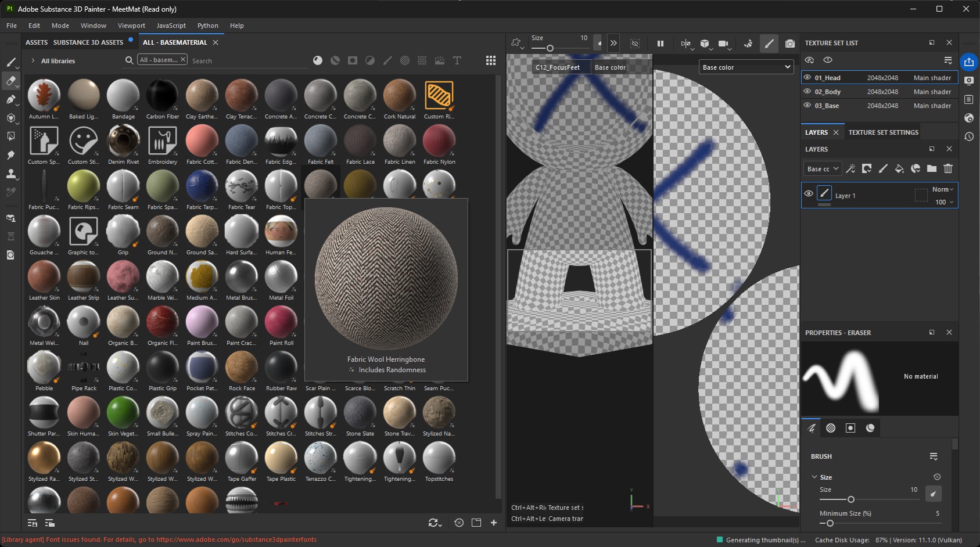The height and width of the screenshot is (547, 980).
Task: Add a fill layer in Layers panel
Action: [899, 169]
